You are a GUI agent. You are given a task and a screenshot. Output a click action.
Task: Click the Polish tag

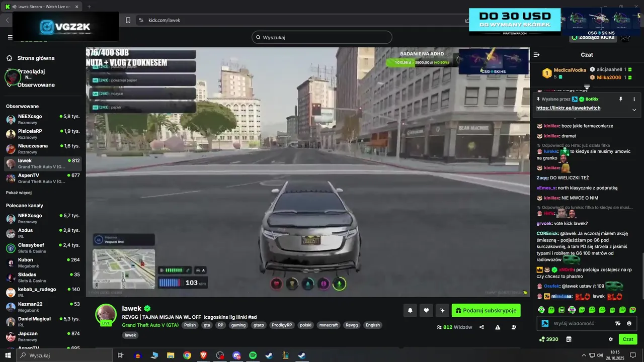(190, 325)
